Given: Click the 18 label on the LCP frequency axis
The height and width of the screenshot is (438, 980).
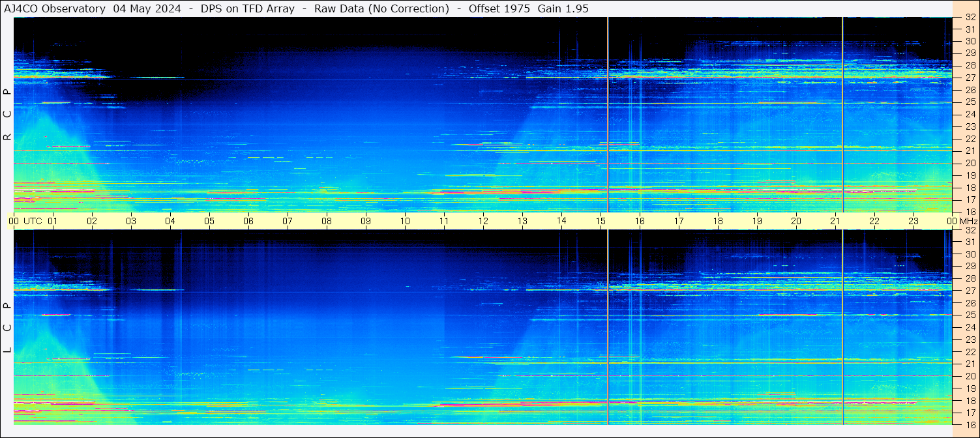Looking at the screenshot, I should click(970, 400).
